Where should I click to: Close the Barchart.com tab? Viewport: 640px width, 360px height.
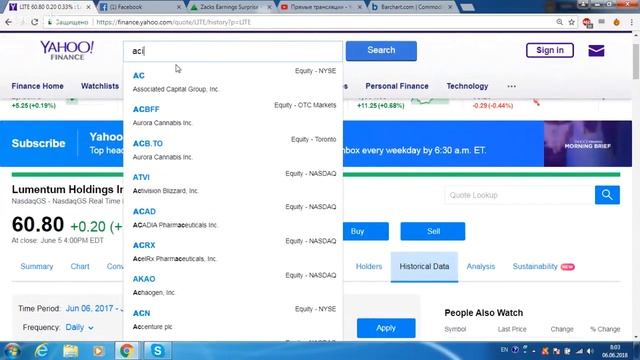click(450, 7)
